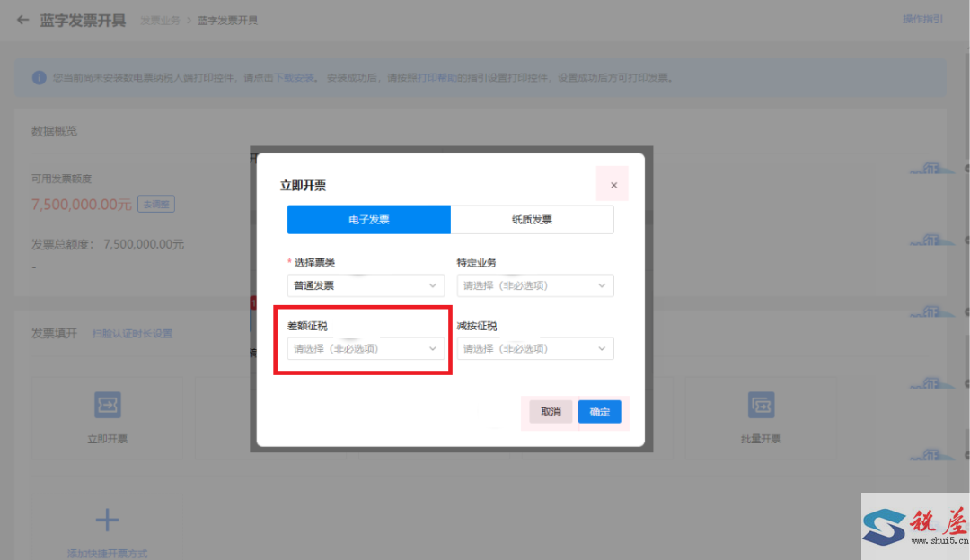Open the 操作指引 link

(x=922, y=19)
